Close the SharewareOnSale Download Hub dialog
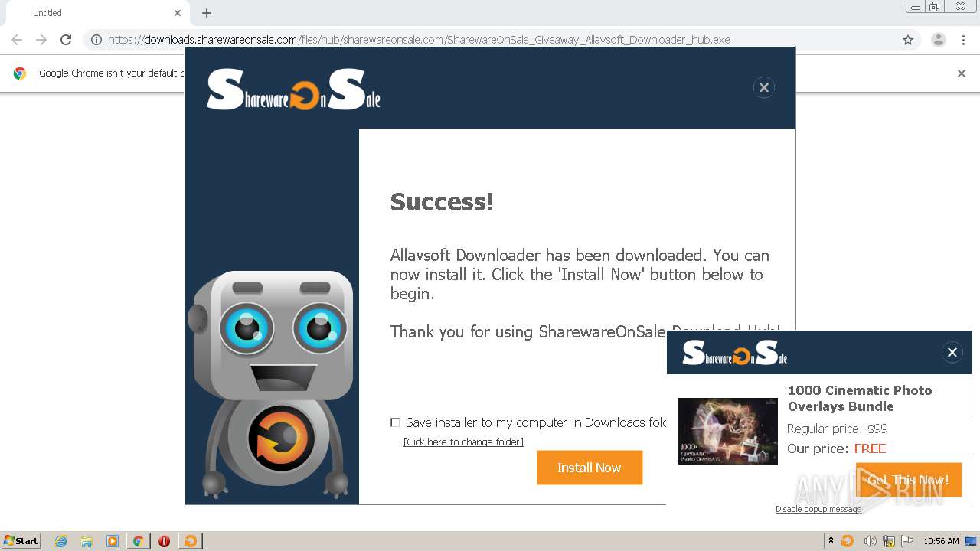 pyautogui.click(x=763, y=87)
